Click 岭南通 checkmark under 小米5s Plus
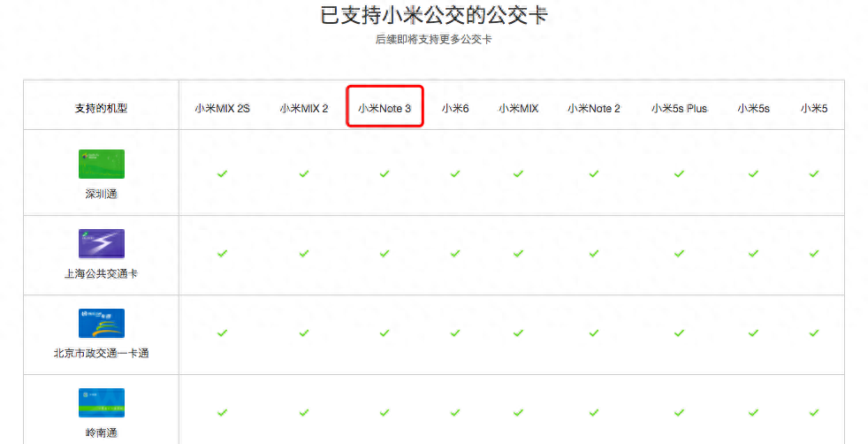The image size is (868, 444). click(x=679, y=413)
